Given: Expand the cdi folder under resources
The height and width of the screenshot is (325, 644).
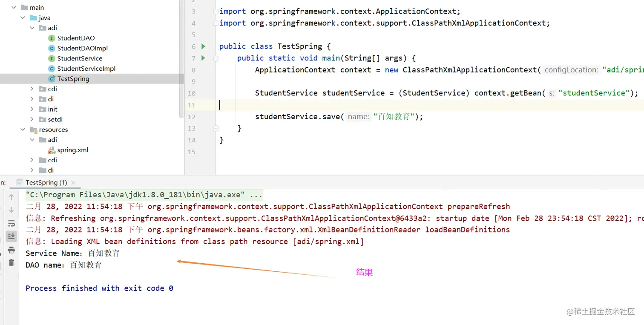Looking at the screenshot, I should 32,160.
